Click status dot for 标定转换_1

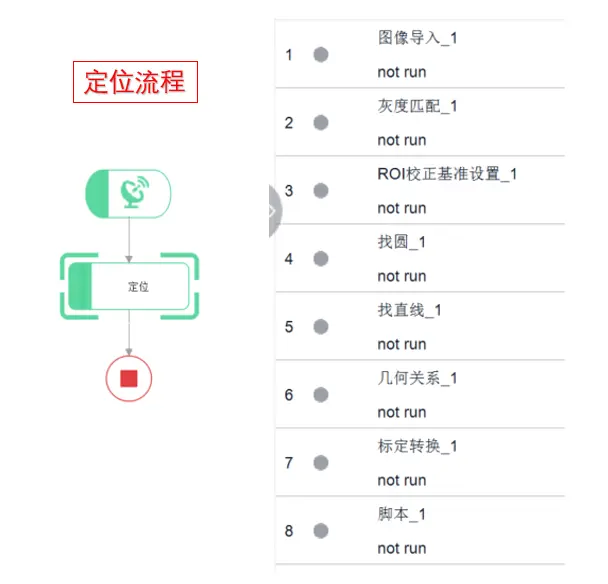point(321,463)
